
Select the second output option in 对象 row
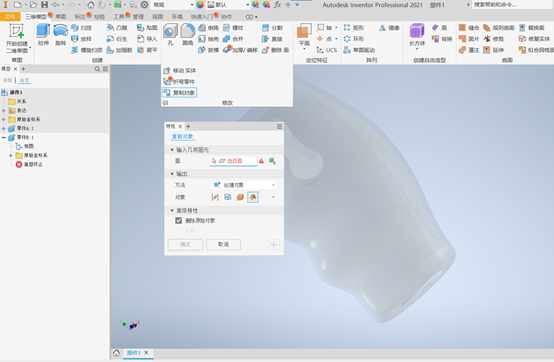point(228,197)
